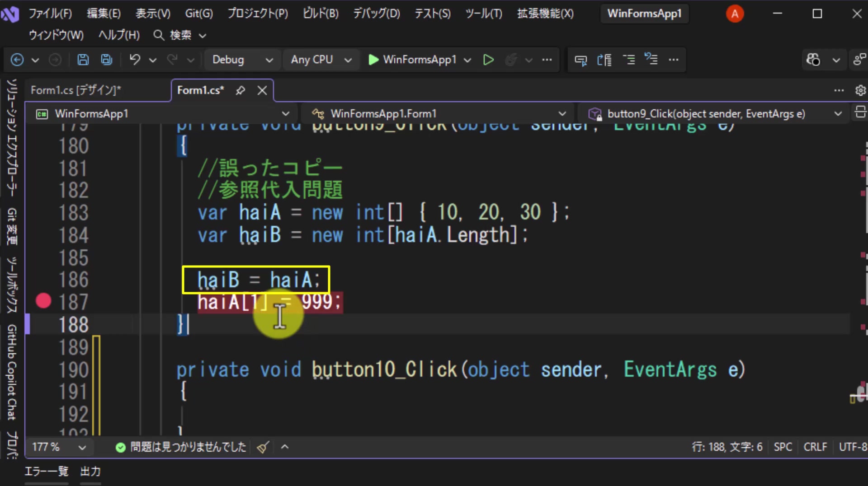The height and width of the screenshot is (486, 868).
Task: Open the ソリューション エクスプローラー side tab
Action: (x=12, y=138)
